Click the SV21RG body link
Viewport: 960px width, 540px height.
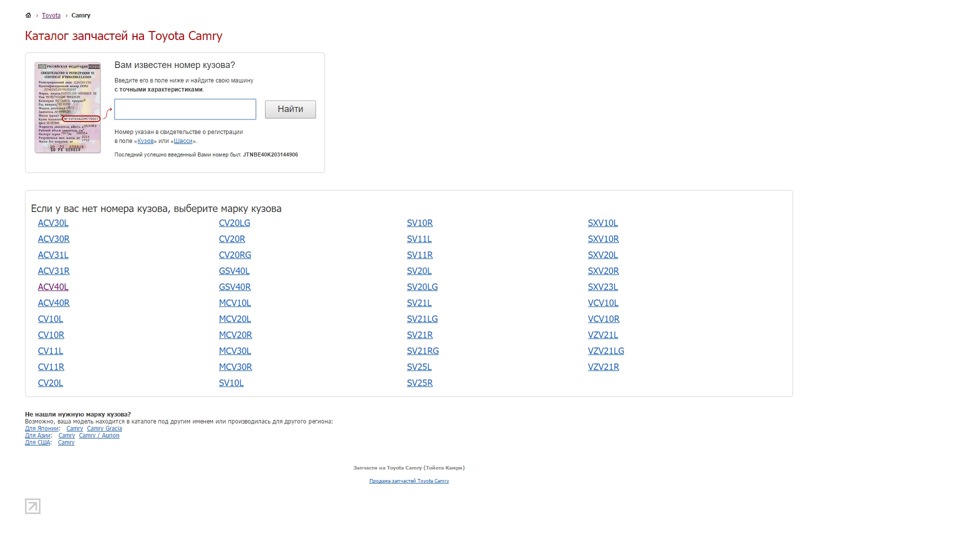[423, 351]
